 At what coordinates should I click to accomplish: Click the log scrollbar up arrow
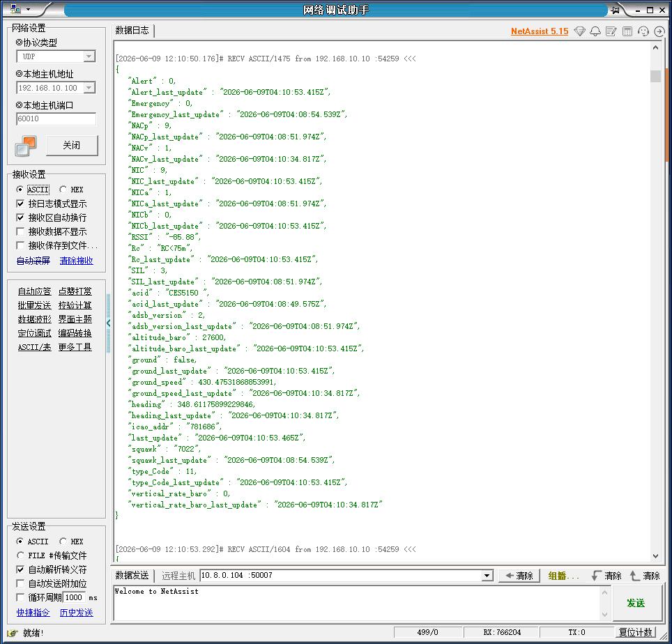655,47
